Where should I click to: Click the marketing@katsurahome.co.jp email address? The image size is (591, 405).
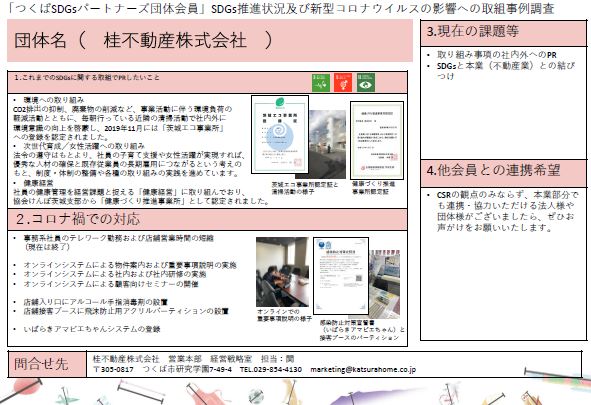tap(363, 370)
